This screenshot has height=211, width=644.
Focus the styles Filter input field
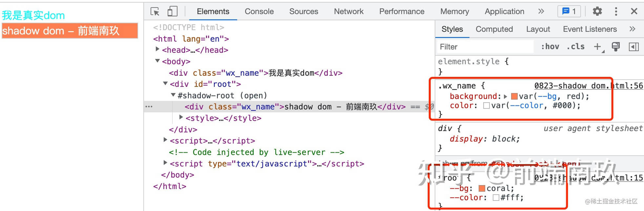pyautogui.click(x=486, y=47)
